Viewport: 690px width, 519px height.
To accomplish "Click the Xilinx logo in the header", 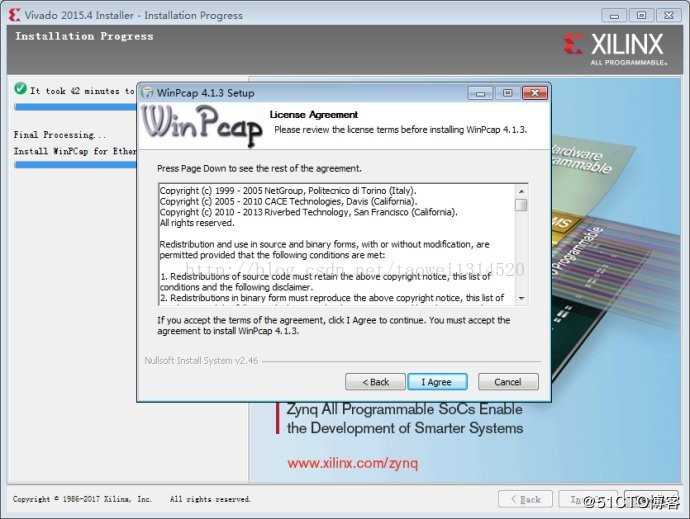I will tap(615, 48).
